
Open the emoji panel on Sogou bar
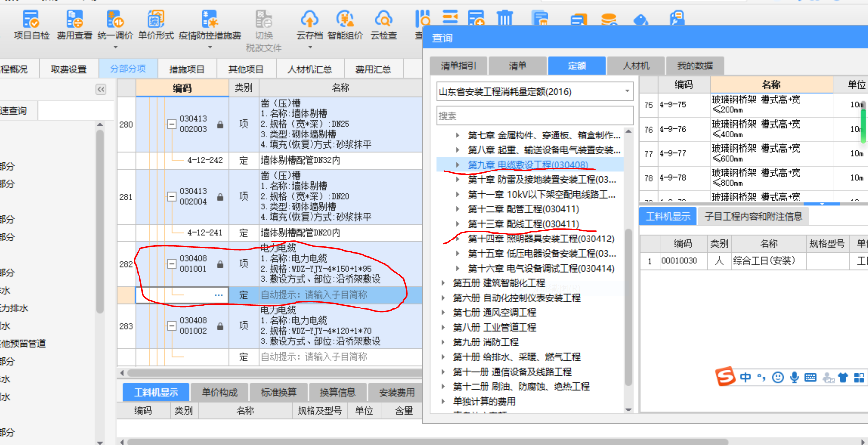coord(778,378)
